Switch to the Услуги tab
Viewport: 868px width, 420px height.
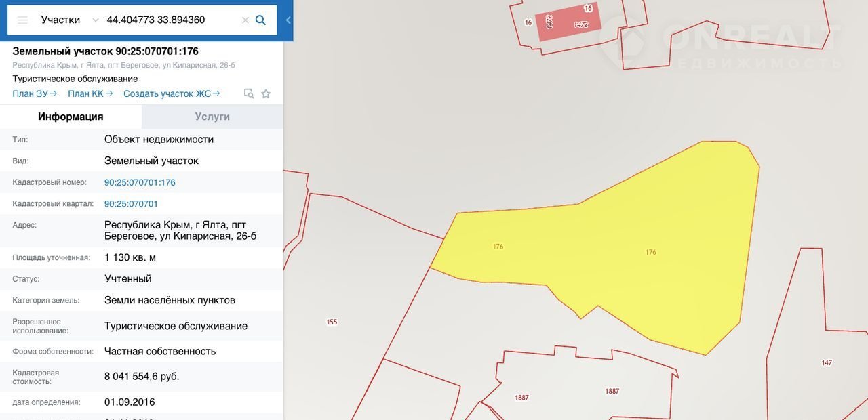(x=212, y=117)
